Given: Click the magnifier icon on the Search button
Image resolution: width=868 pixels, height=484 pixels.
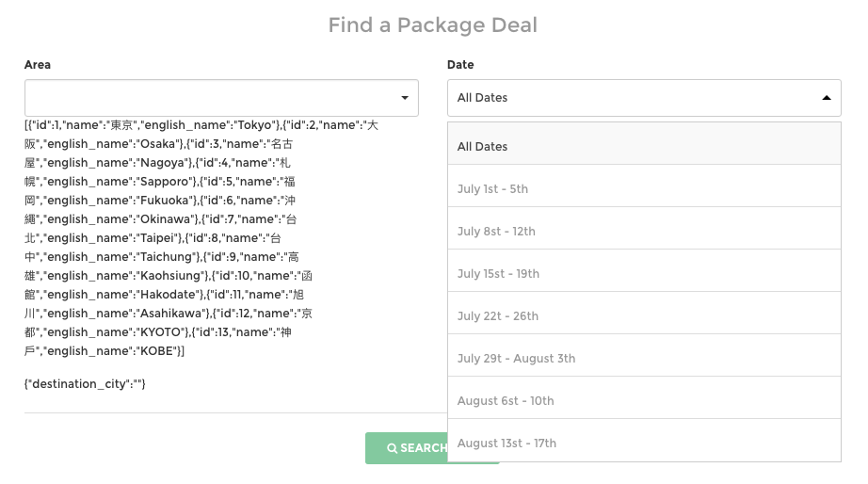Looking at the screenshot, I should [392, 448].
